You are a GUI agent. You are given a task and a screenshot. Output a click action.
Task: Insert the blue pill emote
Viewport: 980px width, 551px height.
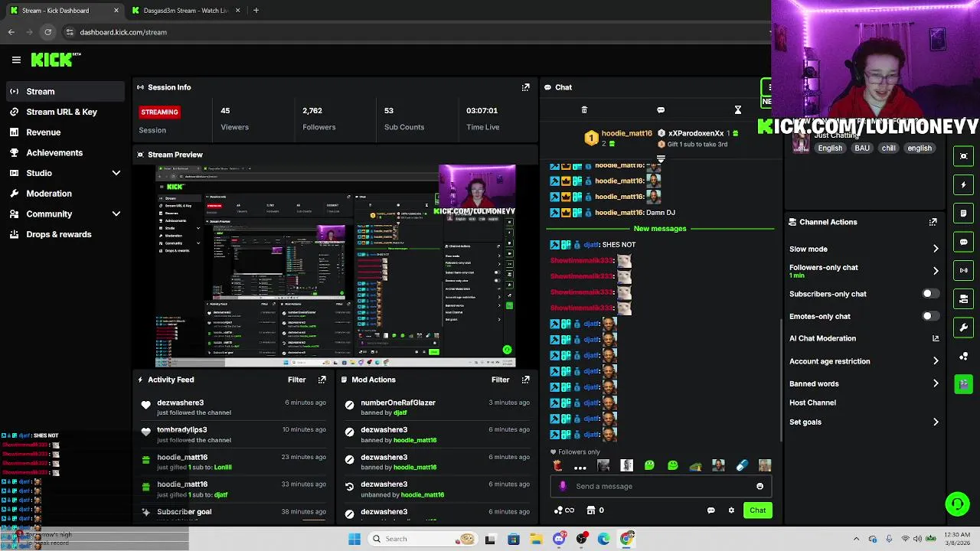(741, 465)
